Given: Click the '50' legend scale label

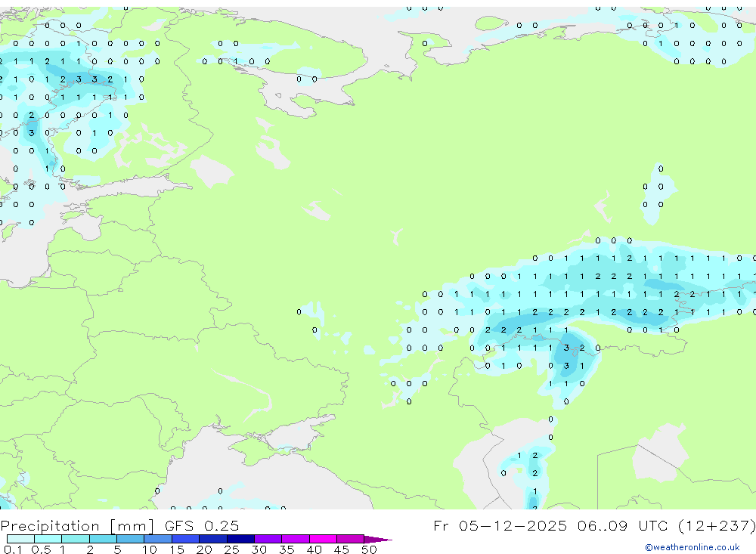Looking at the screenshot, I should [369, 549].
